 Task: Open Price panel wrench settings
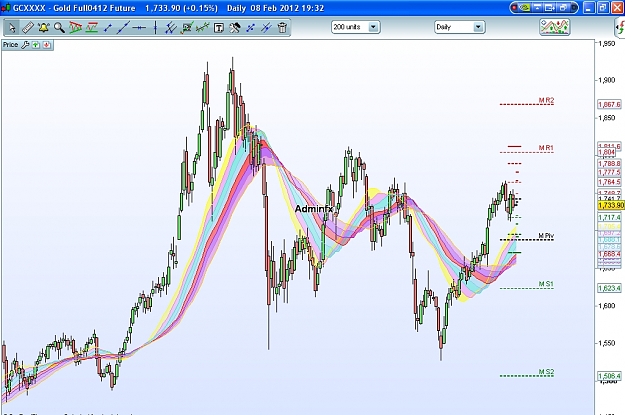25,45
